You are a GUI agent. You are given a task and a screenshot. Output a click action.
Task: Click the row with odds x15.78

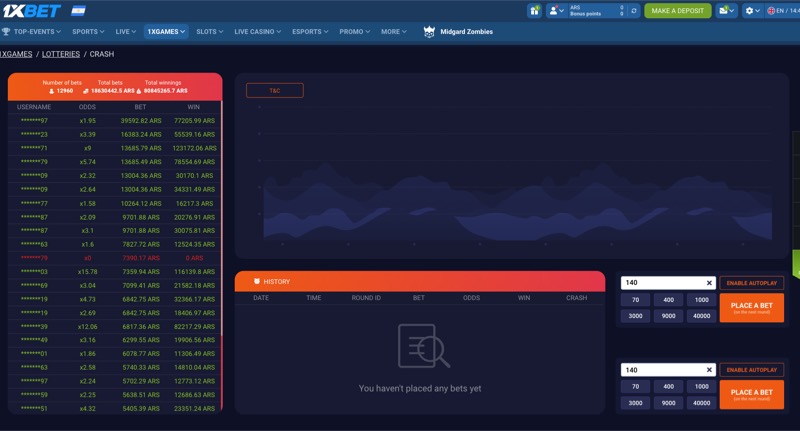pyautogui.click(x=115, y=272)
